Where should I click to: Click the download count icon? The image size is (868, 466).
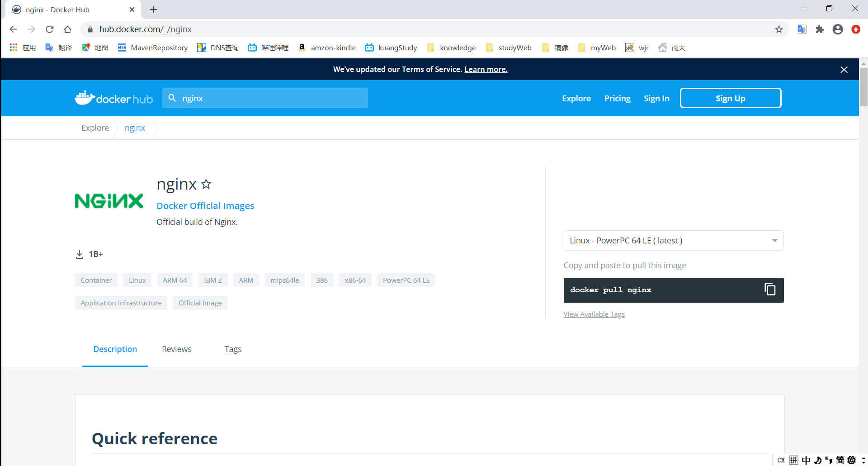tap(80, 254)
